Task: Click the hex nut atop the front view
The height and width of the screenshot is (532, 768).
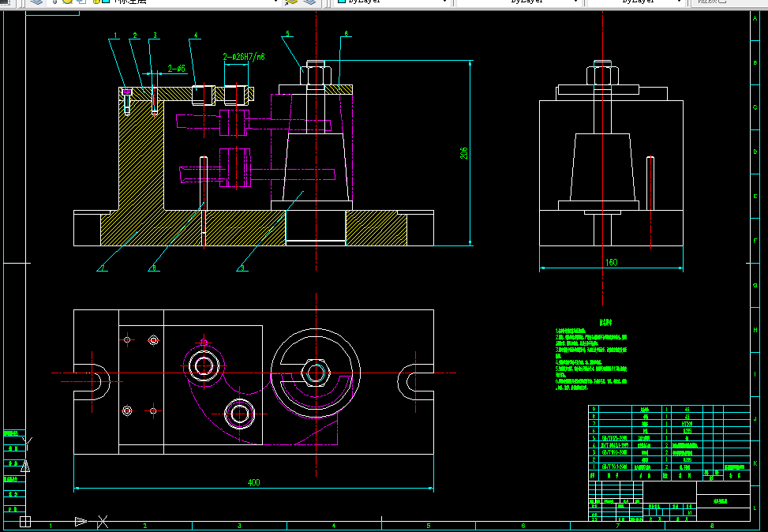Action: coord(316,76)
